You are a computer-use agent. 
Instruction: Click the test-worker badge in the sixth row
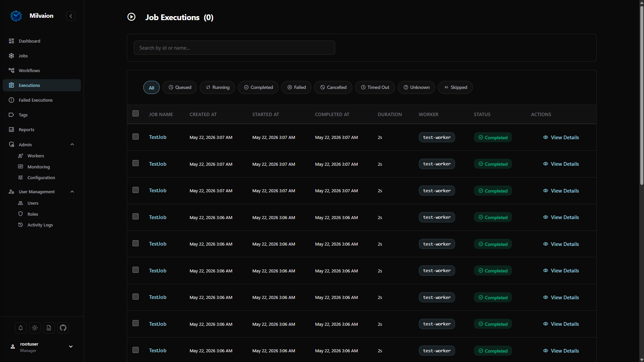click(437, 271)
